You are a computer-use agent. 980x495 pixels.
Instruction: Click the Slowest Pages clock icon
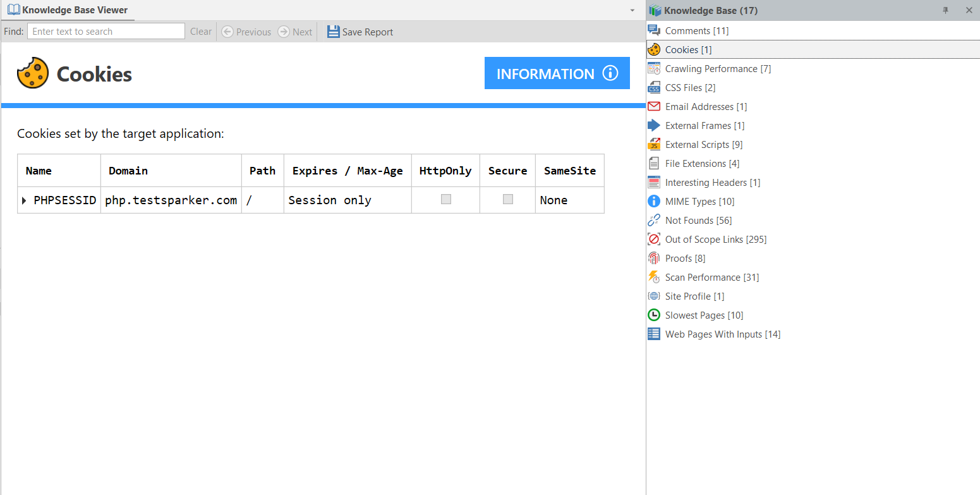click(x=654, y=315)
